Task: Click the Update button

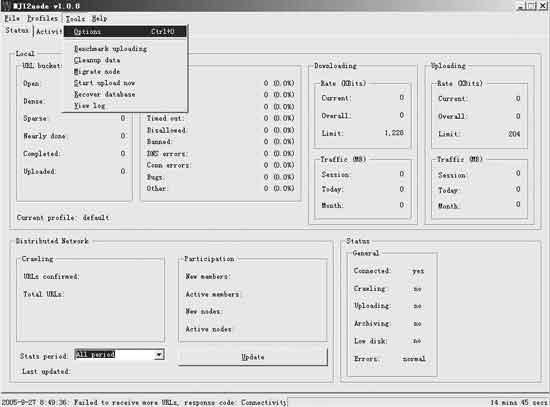Action: pos(253,357)
